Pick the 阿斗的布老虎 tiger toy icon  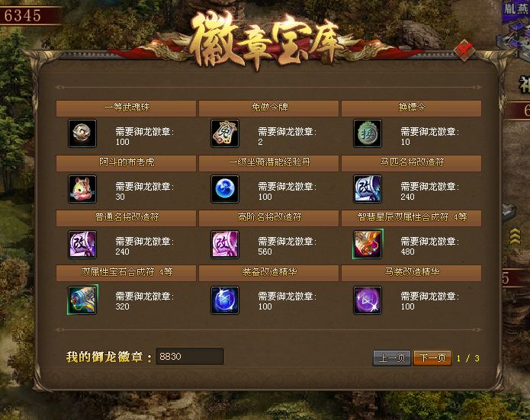pyautogui.click(x=82, y=189)
